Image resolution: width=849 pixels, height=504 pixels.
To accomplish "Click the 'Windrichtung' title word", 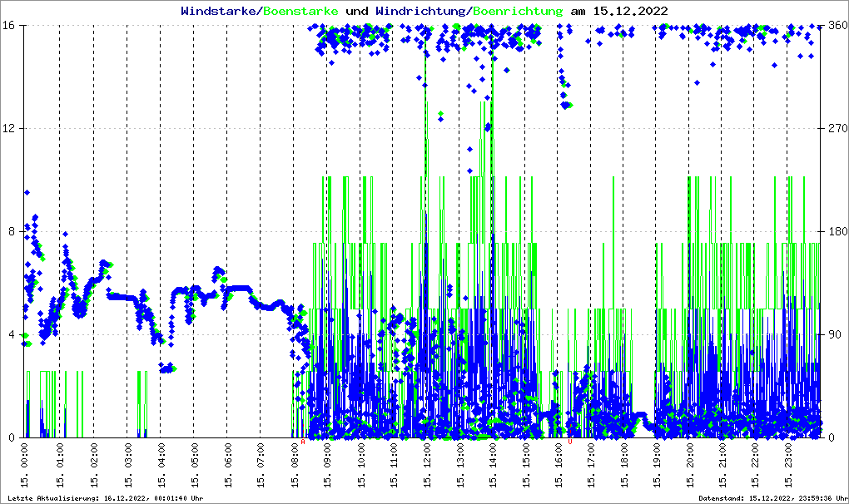I will point(420,11).
